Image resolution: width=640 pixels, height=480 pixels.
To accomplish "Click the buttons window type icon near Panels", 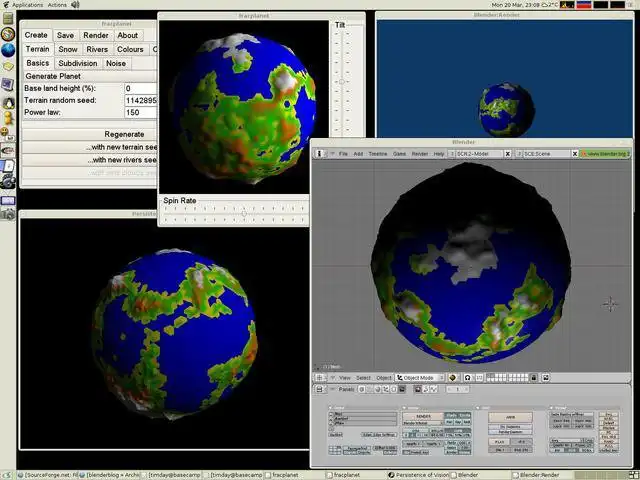I will tap(319, 389).
